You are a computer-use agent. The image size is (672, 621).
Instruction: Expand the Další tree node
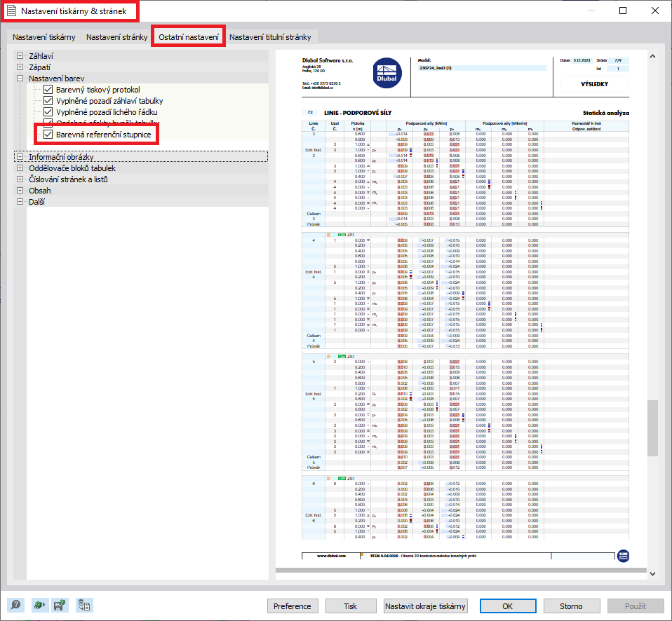pyautogui.click(x=20, y=201)
